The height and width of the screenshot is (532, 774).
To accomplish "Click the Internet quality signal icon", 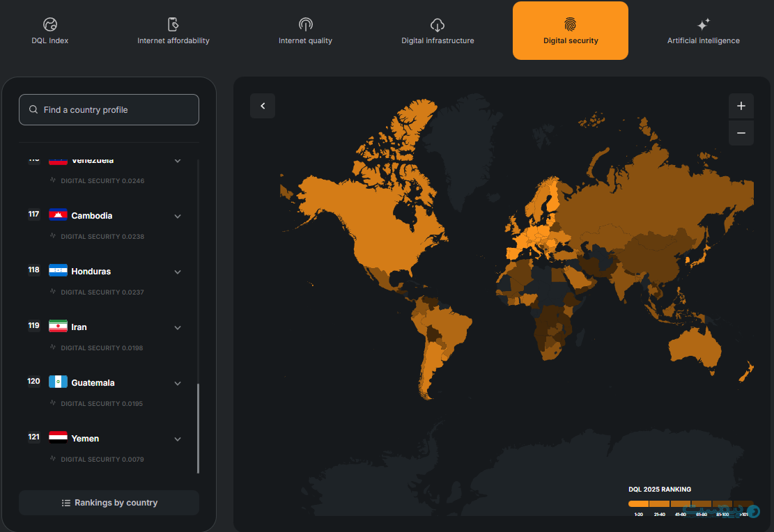I will pos(305,25).
